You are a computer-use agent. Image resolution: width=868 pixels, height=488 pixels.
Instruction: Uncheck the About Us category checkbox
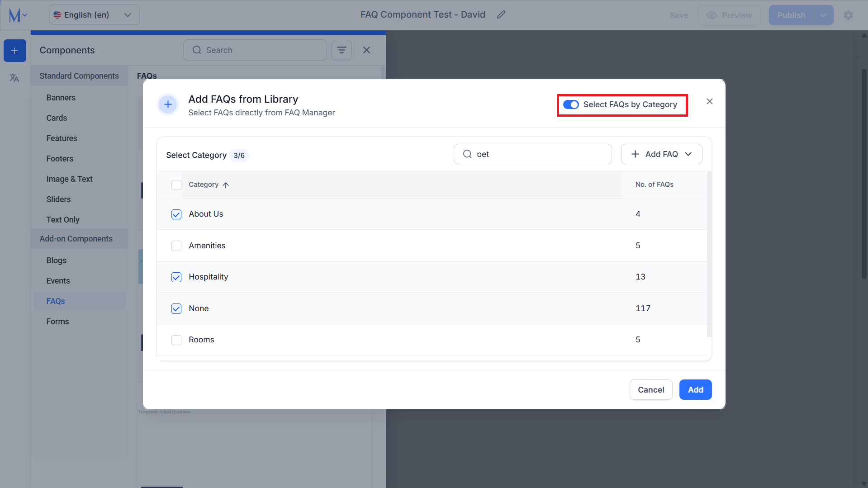pyautogui.click(x=176, y=214)
